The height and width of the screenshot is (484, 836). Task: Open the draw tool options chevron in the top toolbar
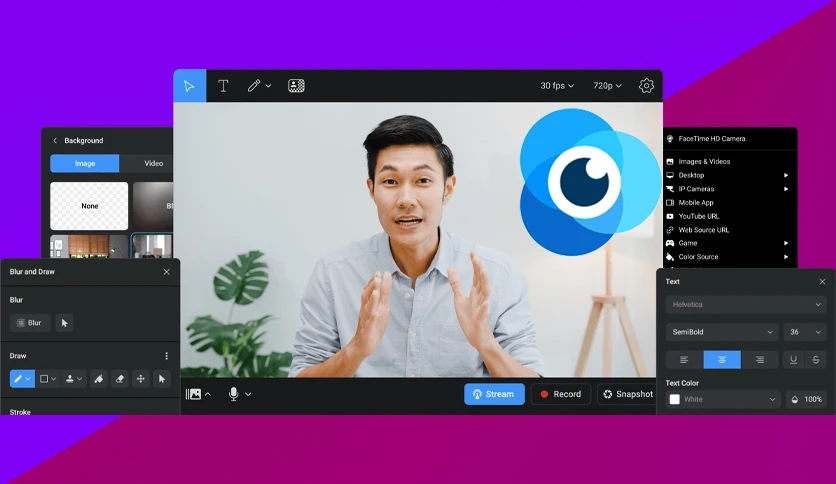(268, 86)
